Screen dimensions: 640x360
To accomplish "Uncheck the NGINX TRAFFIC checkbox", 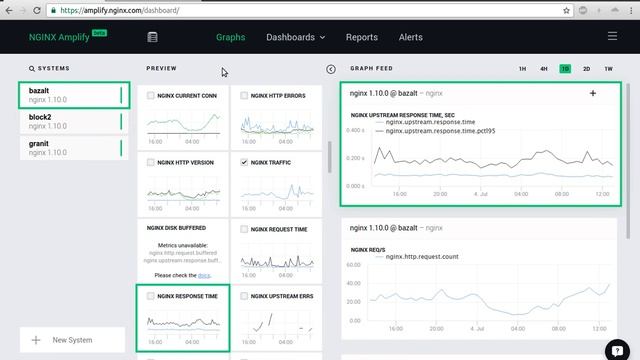I will (x=244, y=162).
